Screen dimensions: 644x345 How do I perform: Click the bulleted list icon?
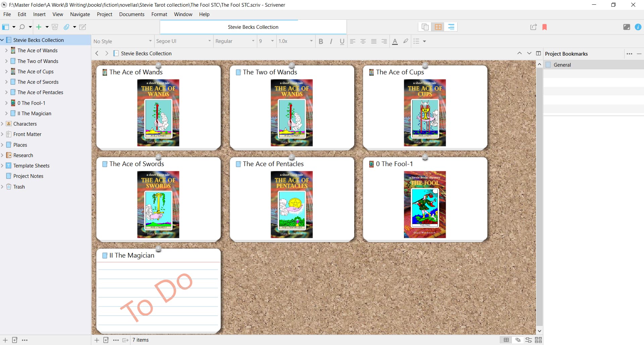pos(417,41)
